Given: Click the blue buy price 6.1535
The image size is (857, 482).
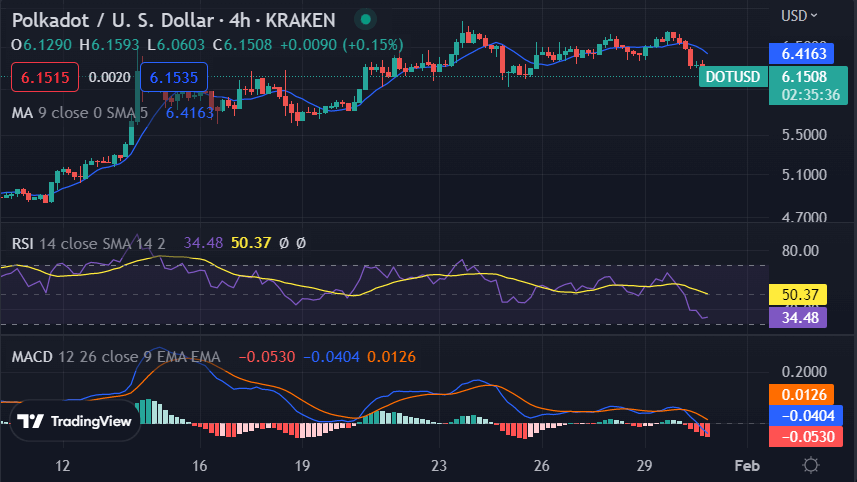Looking at the screenshot, I should click(x=174, y=78).
